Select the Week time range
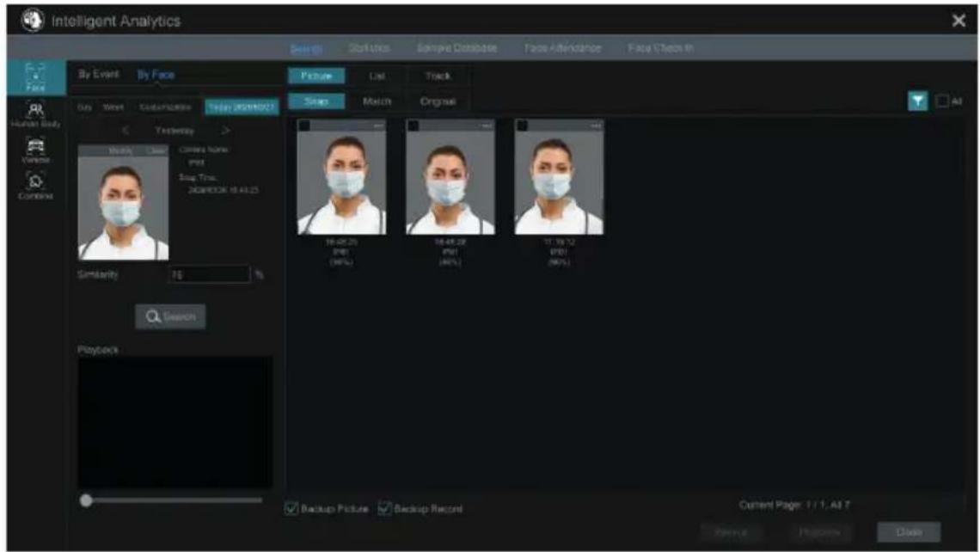Screen dimensions: 980x552 [113, 107]
